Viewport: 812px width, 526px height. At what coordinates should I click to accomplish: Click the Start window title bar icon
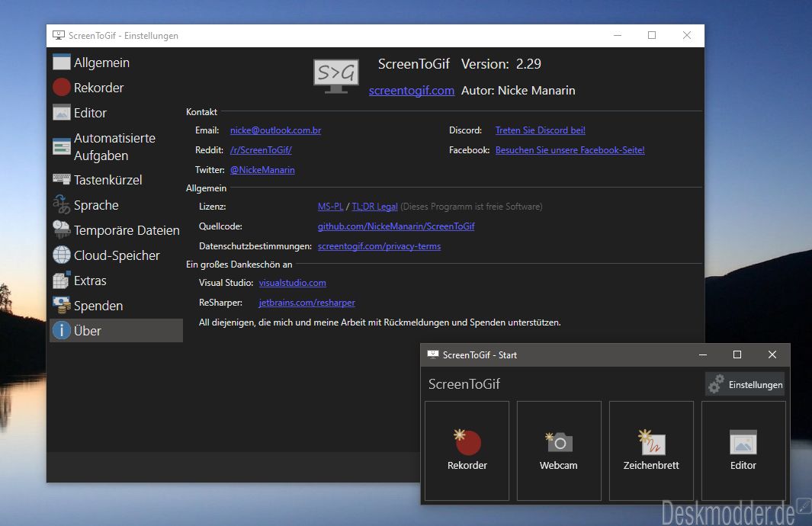[x=432, y=354]
